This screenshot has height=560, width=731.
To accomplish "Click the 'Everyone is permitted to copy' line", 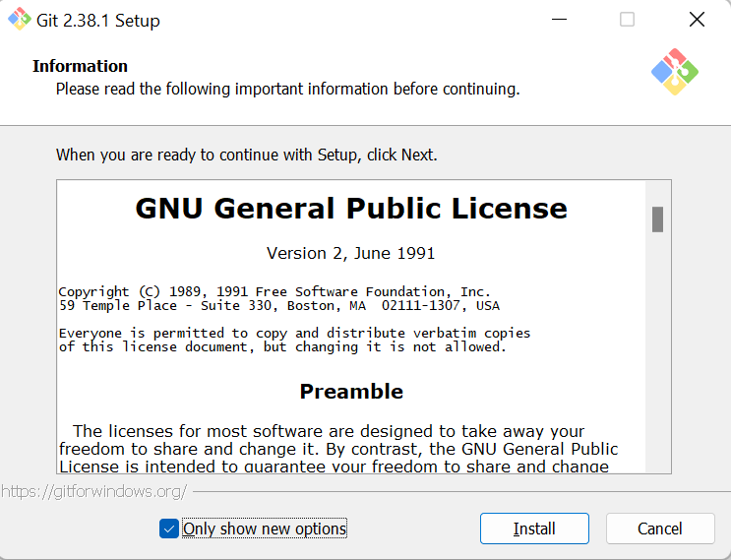I will click(x=294, y=333).
